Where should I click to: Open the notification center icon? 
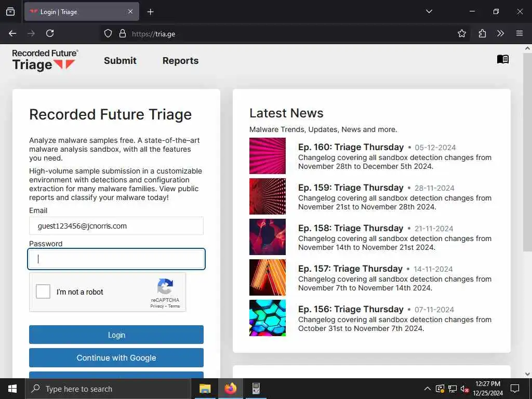tap(515, 389)
